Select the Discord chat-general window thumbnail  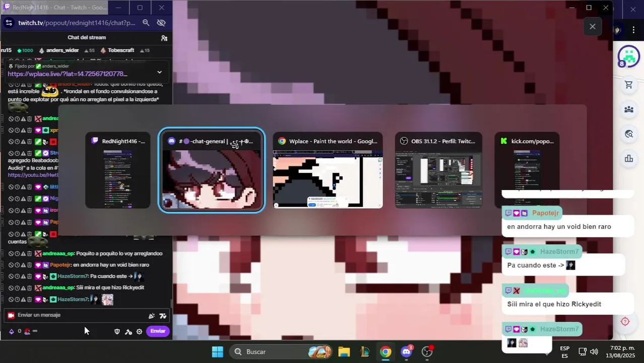pyautogui.click(x=212, y=170)
